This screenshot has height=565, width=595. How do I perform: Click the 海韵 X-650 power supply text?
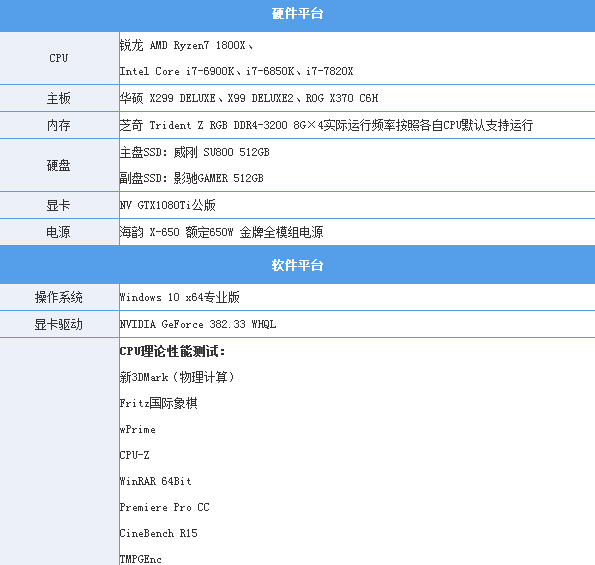pos(221,232)
